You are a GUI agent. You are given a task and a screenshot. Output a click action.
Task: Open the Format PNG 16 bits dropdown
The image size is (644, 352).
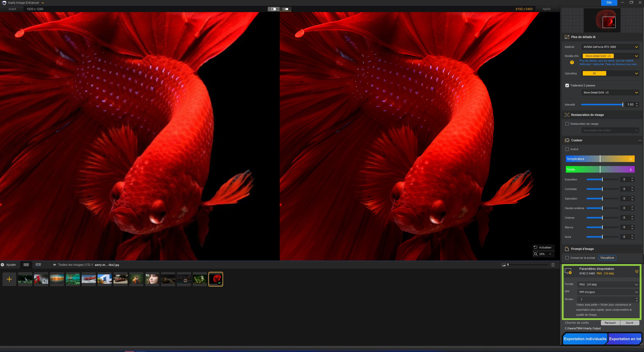coord(608,284)
